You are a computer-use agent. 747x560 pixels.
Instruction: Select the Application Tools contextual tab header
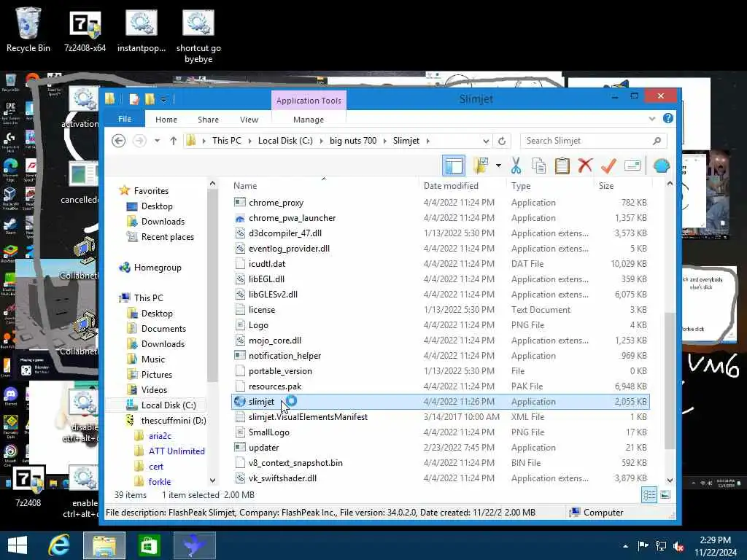(309, 101)
